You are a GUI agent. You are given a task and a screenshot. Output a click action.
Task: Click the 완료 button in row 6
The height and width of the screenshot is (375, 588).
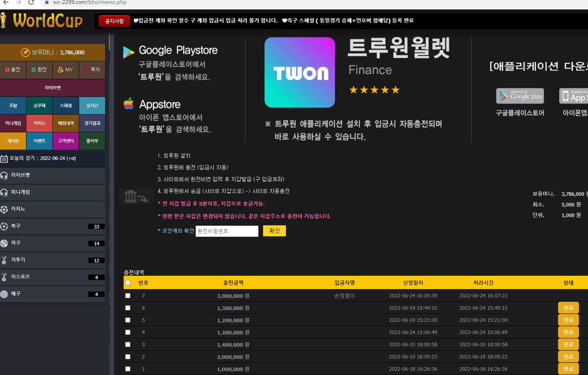pyautogui.click(x=568, y=308)
